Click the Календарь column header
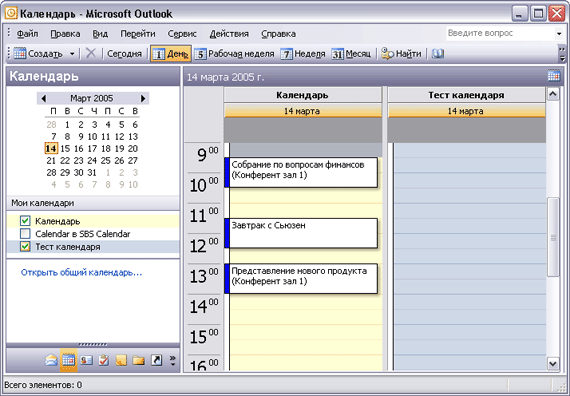Screen dimensions: 570x396 click(302, 95)
